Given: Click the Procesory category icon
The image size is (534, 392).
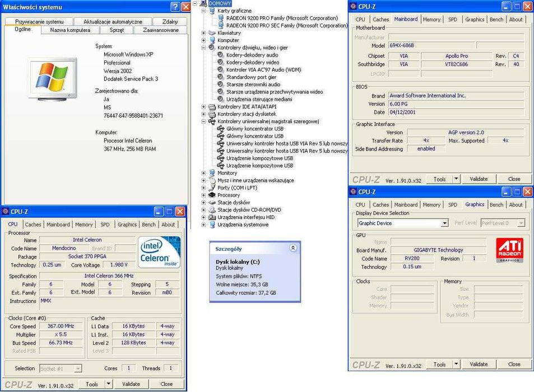Looking at the screenshot, I should pyautogui.click(x=212, y=195).
